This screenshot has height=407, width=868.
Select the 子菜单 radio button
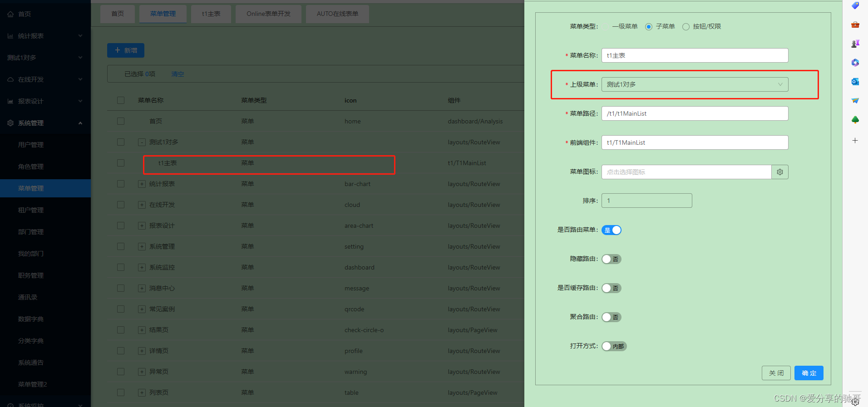click(649, 27)
